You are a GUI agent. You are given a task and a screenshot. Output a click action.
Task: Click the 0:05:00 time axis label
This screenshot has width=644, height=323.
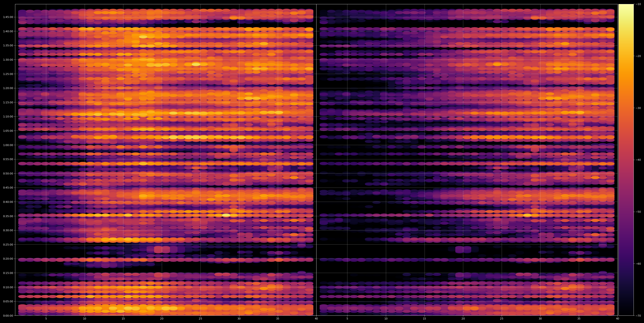coord(8,301)
